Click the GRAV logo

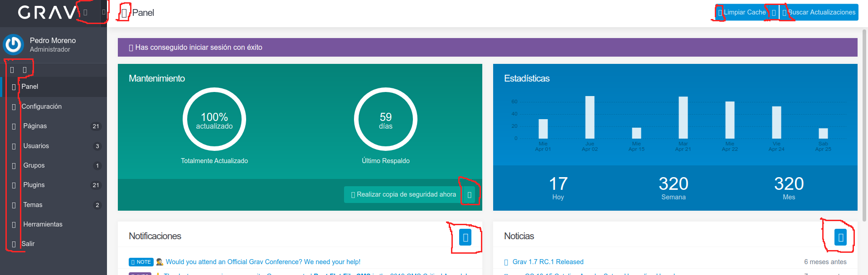(x=47, y=12)
